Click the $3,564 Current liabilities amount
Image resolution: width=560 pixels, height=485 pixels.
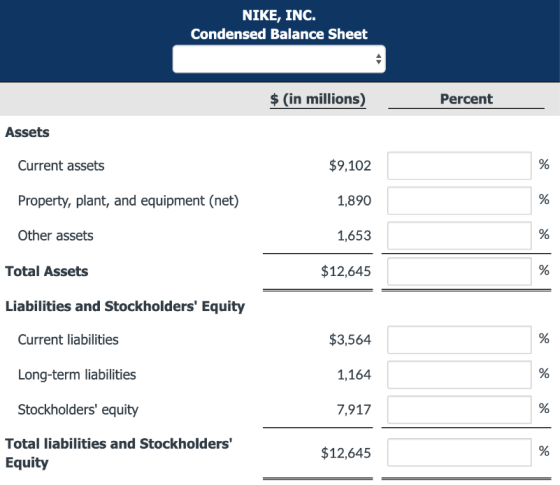click(x=350, y=340)
